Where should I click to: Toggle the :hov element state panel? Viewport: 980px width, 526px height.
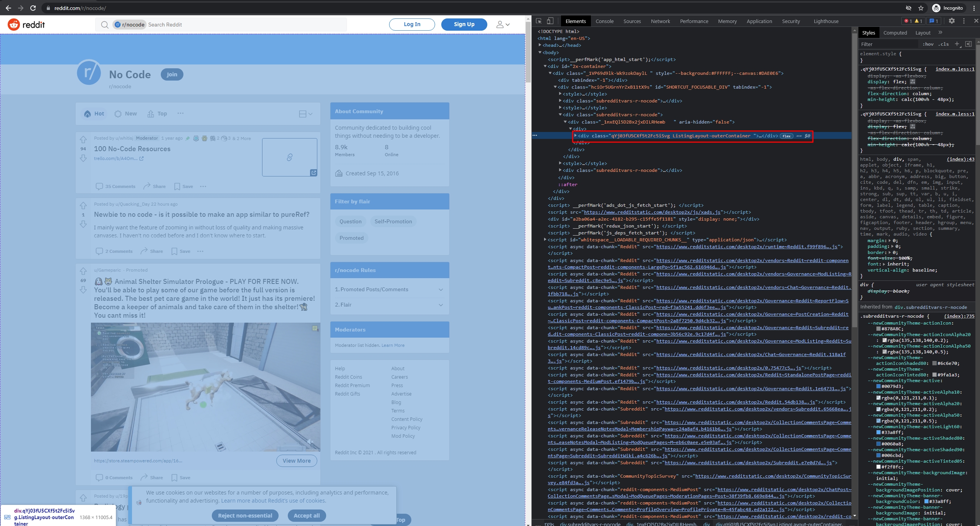pos(928,44)
